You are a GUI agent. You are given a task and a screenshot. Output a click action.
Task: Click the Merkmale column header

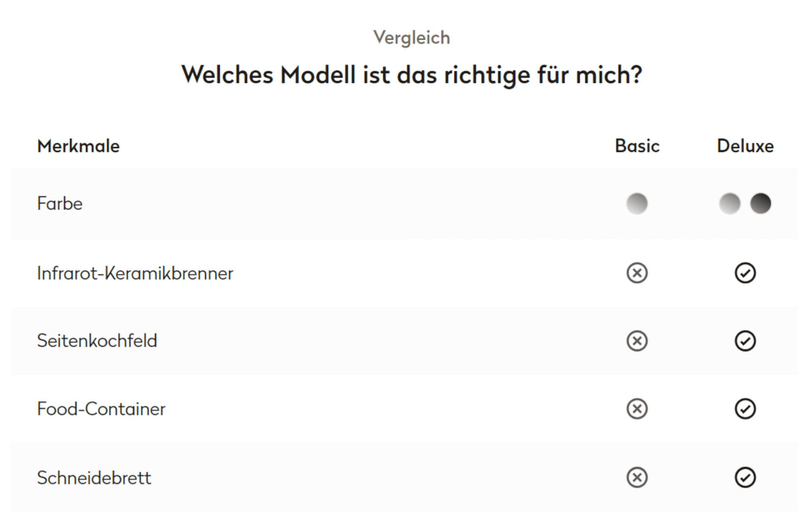coord(78,146)
